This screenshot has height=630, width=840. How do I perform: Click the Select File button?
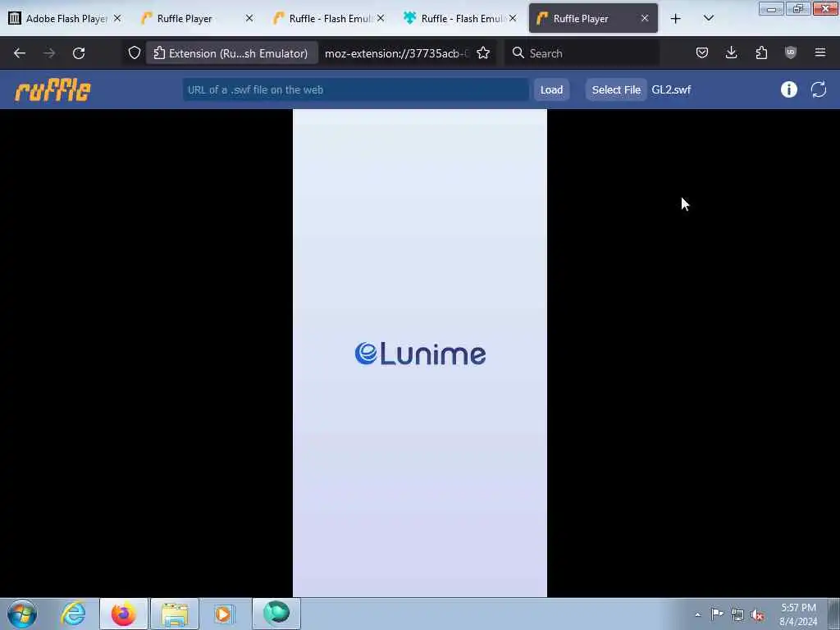coord(616,90)
